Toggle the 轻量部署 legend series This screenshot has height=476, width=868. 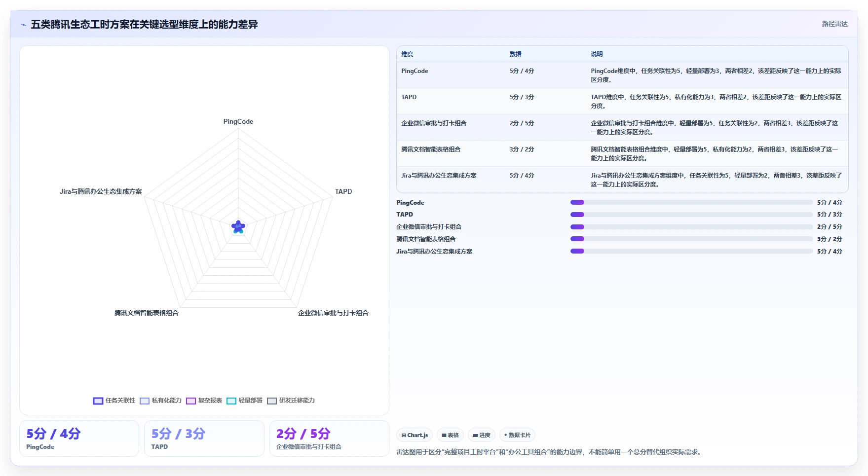coord(245,401)
